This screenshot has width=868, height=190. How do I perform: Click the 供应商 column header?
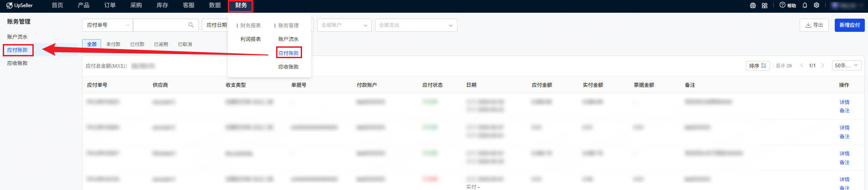coord(160,85)
